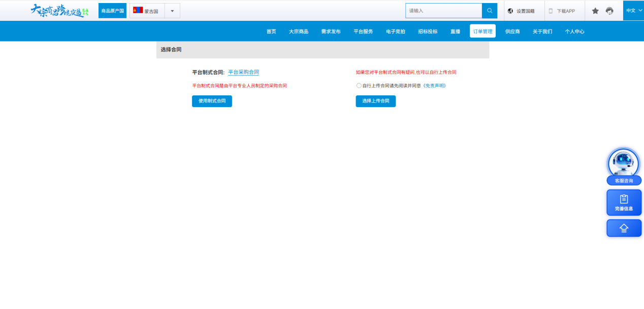Click the headset customer support icon
The image size is (644, 309).
click(609, 11)
